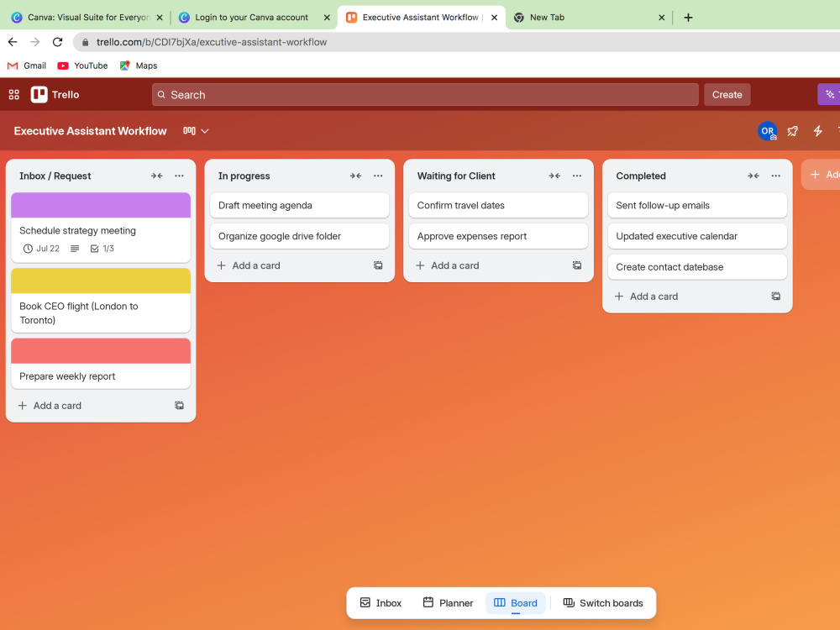Click the 1/3 checklist badge

pos(102,249)
